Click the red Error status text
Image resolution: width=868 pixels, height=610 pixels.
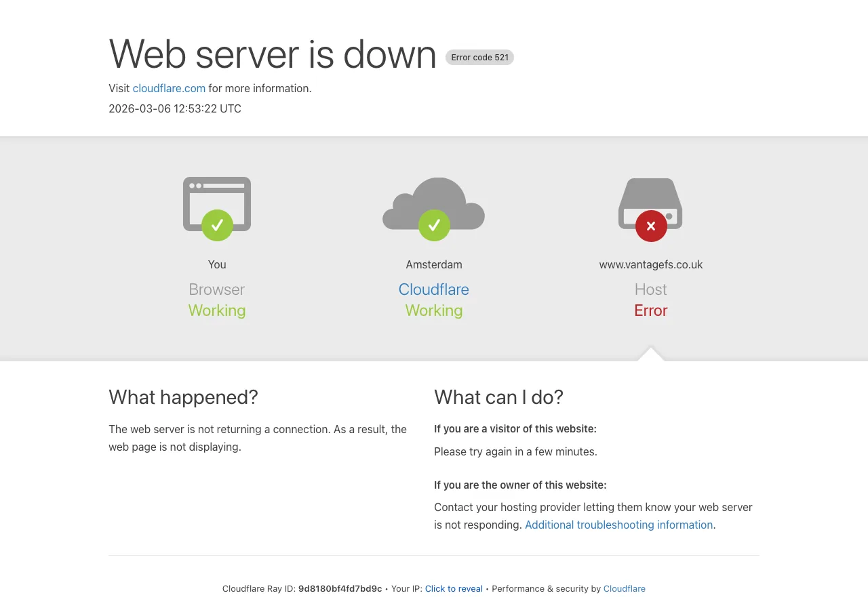[651, 310]
